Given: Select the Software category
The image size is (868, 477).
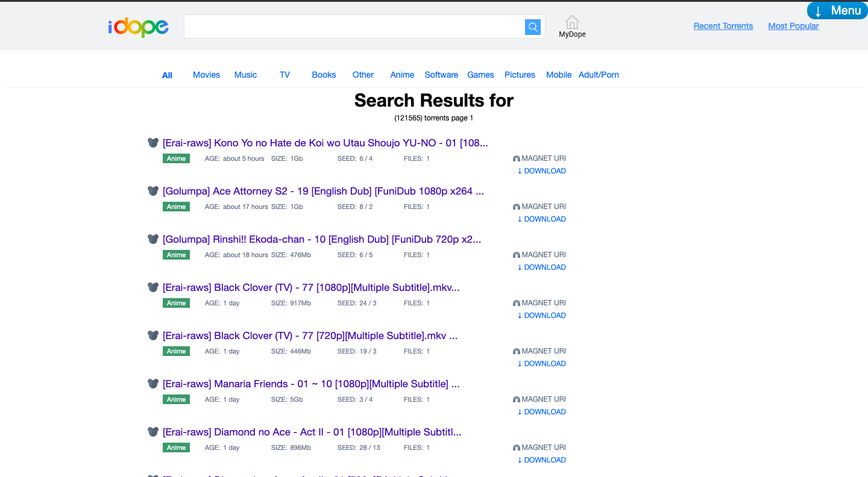Looking at the screenshot, I should tap(441, 75).
